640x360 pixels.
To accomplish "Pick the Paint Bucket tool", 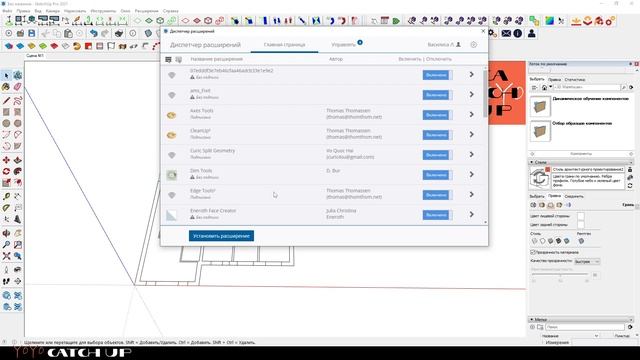I will [6, 87].
